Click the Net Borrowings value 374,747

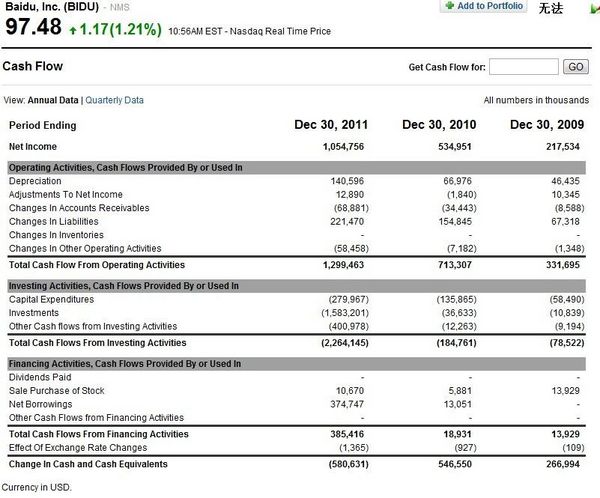(x=347, y=404)
